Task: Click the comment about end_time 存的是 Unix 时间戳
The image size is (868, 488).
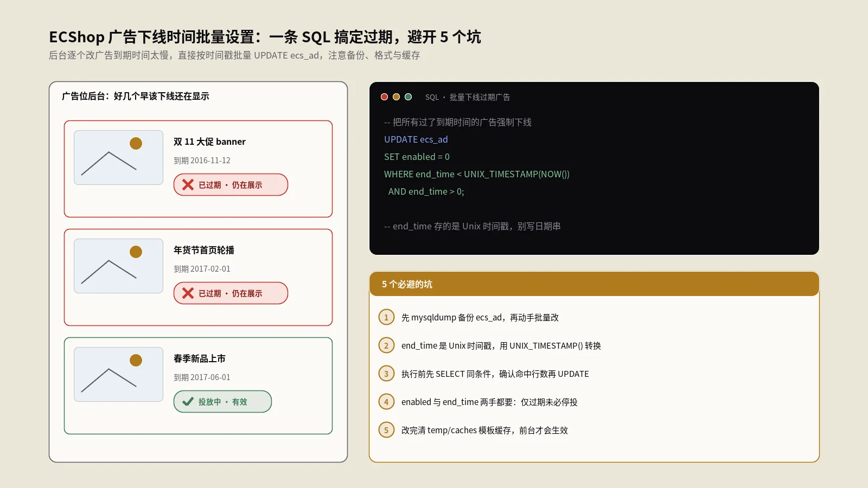Action: (473, 226)
